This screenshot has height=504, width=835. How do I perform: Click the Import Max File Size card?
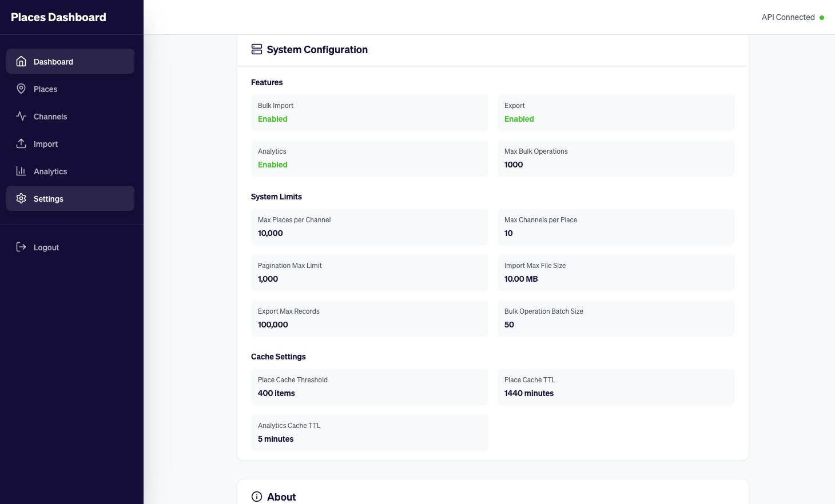point(616,273)
